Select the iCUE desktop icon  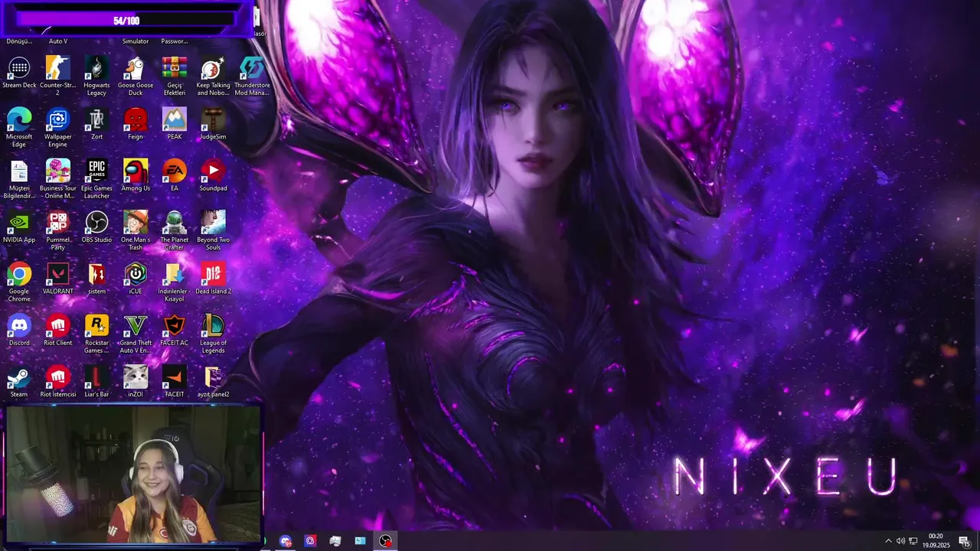point(136,278)
